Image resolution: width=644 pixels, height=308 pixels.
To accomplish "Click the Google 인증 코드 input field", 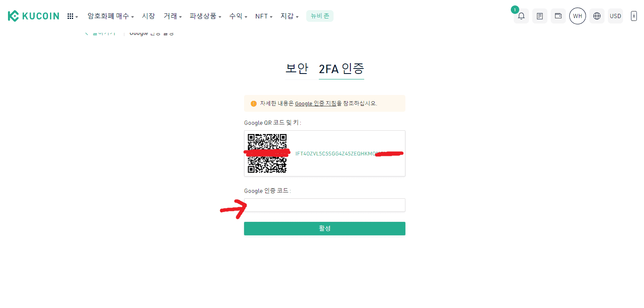I will click(x=324, y=205).
